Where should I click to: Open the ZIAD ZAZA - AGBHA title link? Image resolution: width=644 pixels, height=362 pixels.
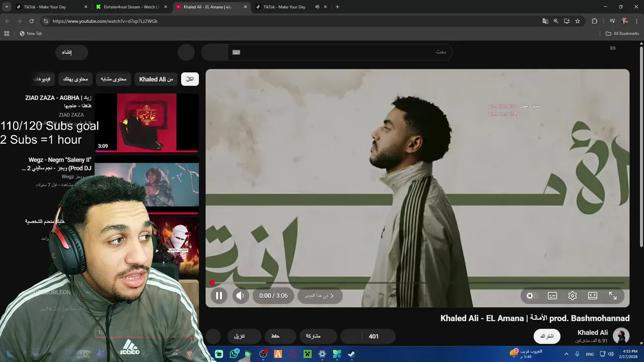(58, 102)
